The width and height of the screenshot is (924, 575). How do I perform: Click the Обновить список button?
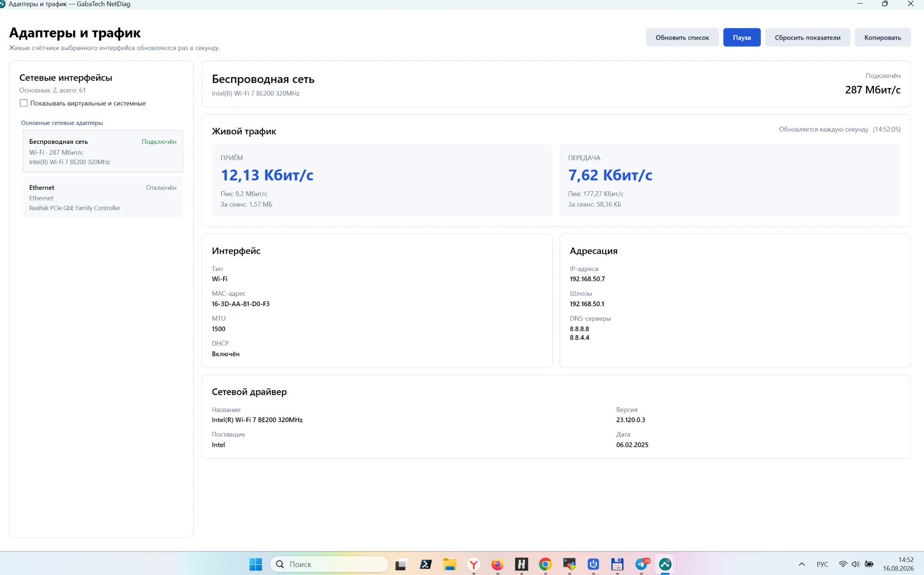pyautogui.click(x=682, y=37)
